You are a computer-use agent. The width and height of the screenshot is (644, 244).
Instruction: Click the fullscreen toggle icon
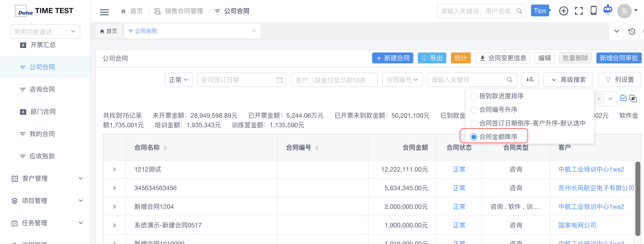tap(578, 11)
